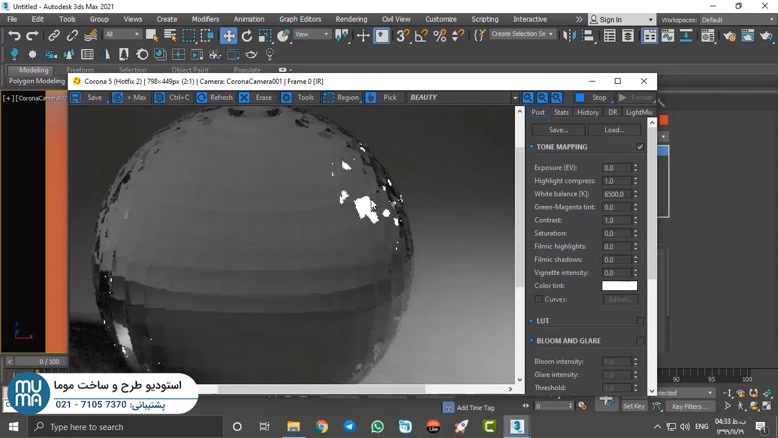Click the zoom in magnifier in VFB
778x438 pixels.
click(528, 97)
